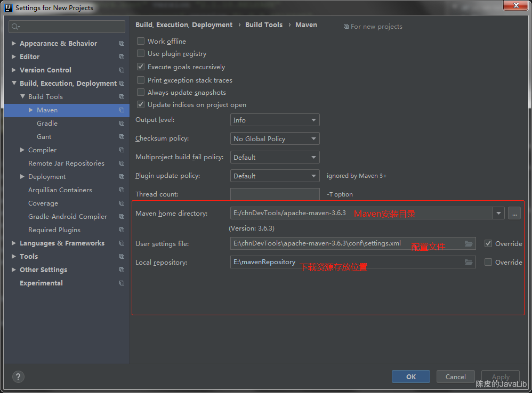This screenshot has height=393, width=532.
Task: Open the help question mark button
Action: [x=18, y=376]
